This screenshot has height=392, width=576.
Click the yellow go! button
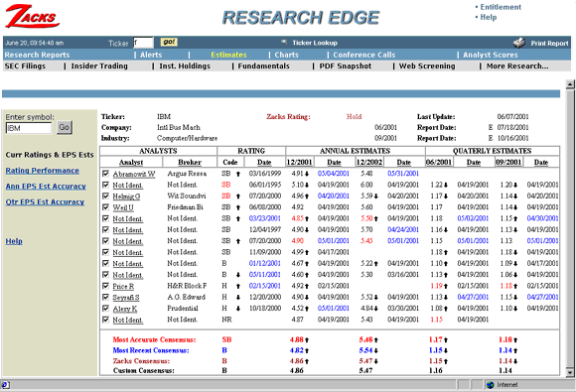point(169,42)
